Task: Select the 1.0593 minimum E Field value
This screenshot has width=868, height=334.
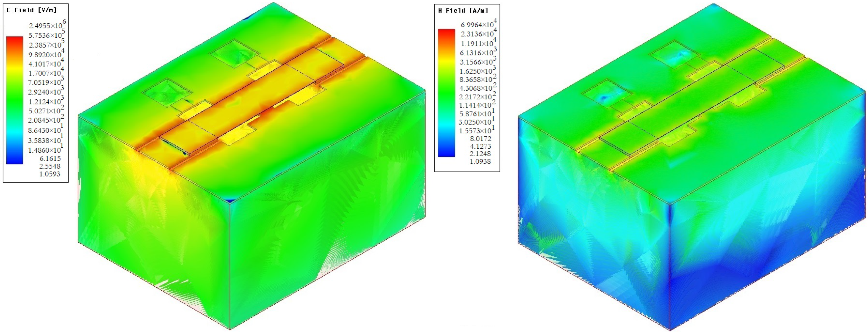Action: point(50,174)
